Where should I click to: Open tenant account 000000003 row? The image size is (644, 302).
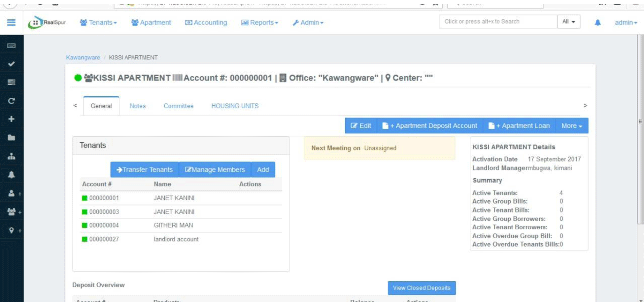tap(181, 212)
